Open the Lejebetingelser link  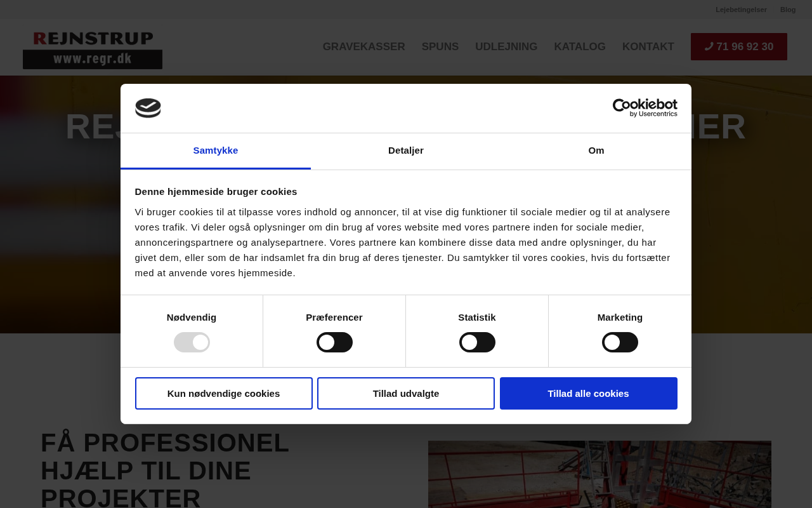741,10
